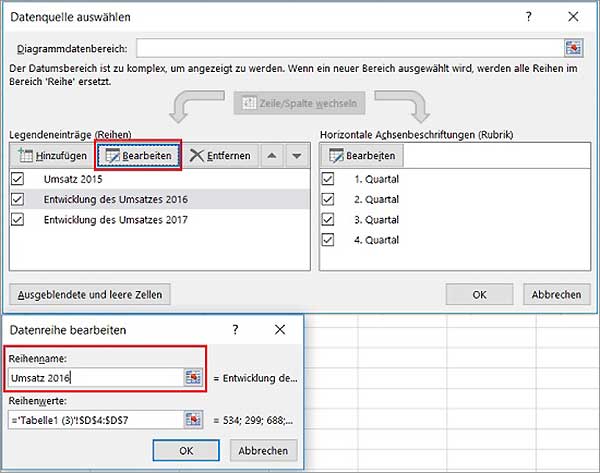The image size is (600, 473).
Task: Select the 2. Quartal axis label
Action: pos(377,199)
